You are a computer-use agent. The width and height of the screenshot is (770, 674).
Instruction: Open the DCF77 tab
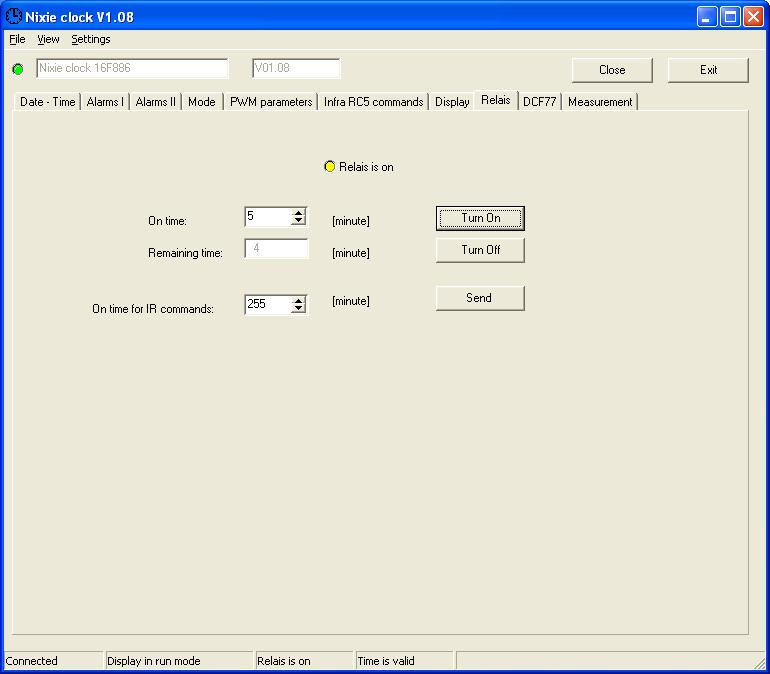coord(539,102)
